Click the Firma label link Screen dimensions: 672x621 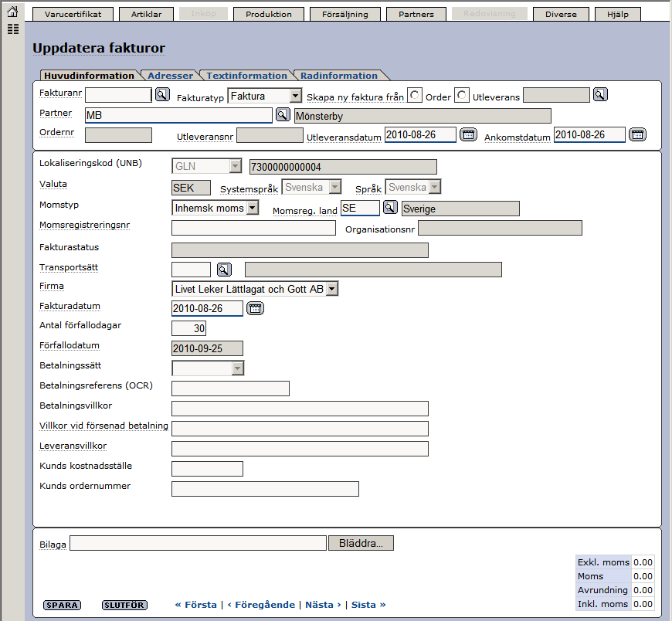pos(52,286)
